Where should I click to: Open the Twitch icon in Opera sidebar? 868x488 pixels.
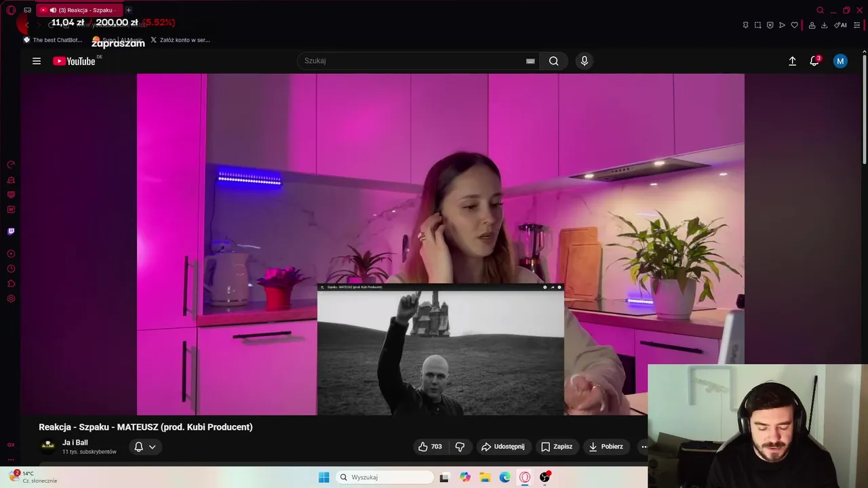click(11, 231)
